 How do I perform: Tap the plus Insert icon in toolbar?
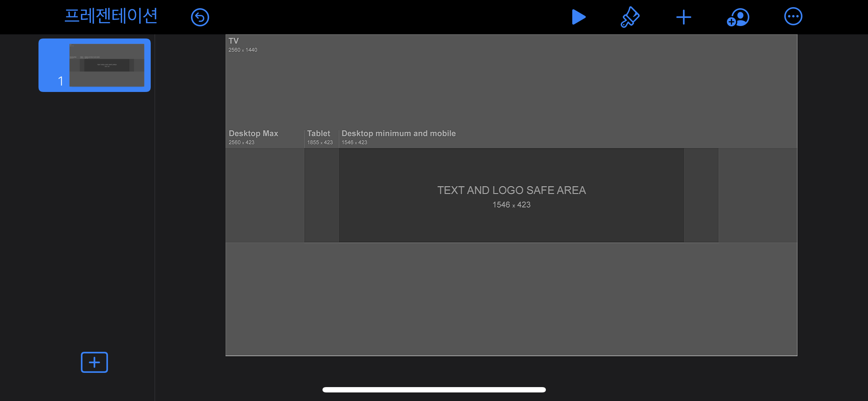click(x=683, y=17)
